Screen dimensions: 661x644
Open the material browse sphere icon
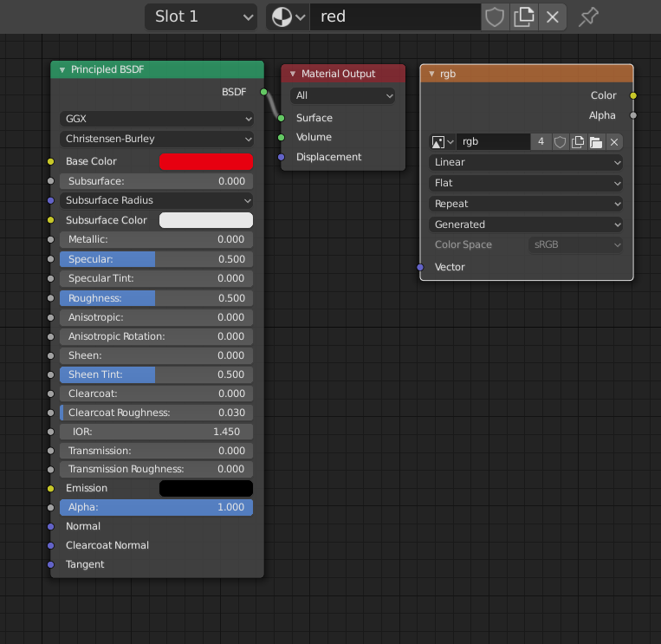(288, 16)
